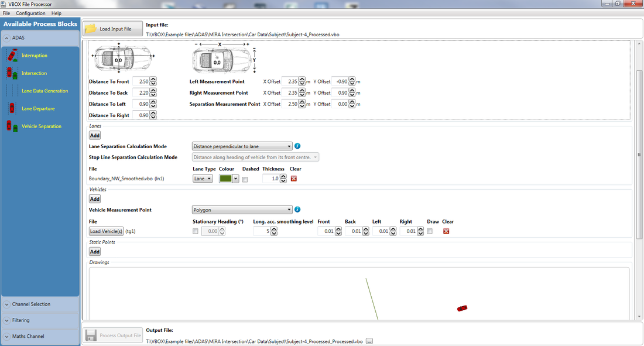
Task: Show info for Vehicle Measurement Point
Action: (297, 210)
